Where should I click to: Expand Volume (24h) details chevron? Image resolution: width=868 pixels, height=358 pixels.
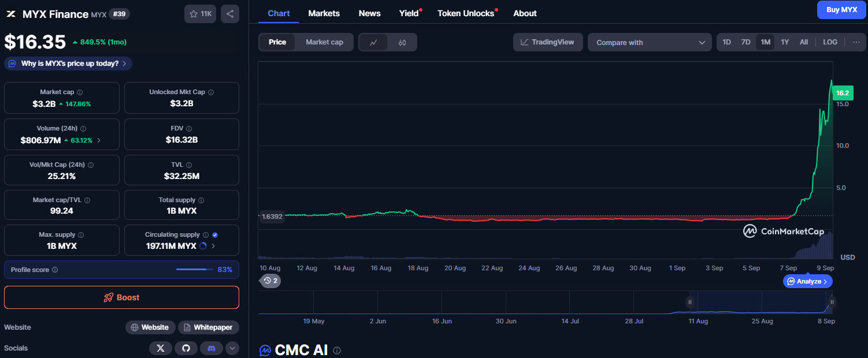click(99, 140)
